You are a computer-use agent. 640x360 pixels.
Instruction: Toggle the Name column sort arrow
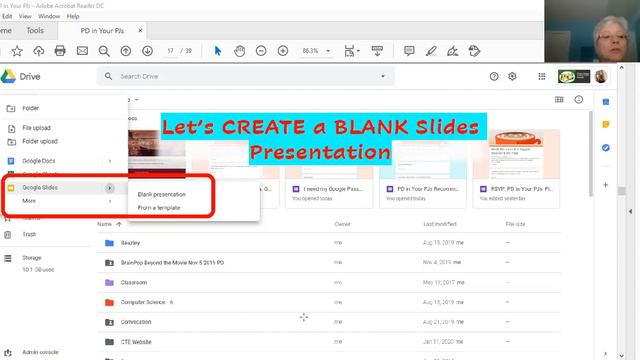119,224
